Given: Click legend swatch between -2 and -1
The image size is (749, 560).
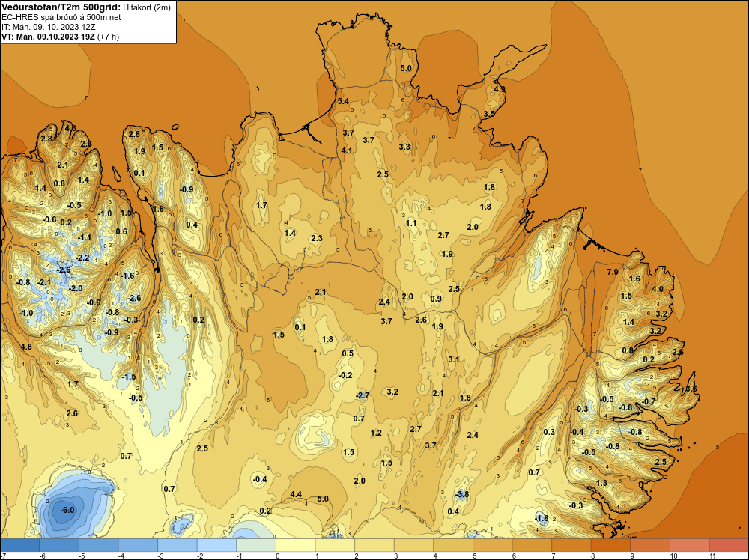Looking at the screenshot, I should click(217, 545).
